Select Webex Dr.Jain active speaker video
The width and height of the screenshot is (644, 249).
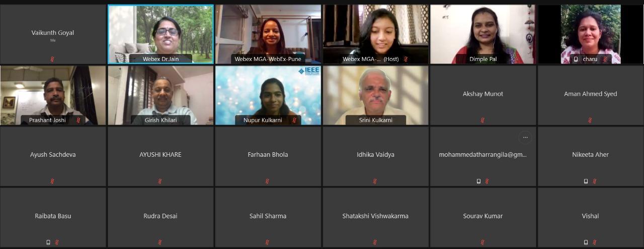(x=160, y=34)
